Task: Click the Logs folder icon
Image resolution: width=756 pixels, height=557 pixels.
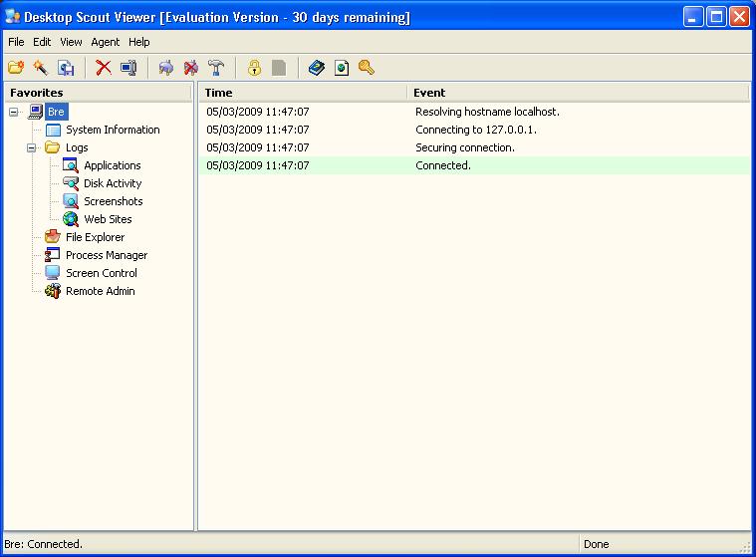Action: (53, 147)
